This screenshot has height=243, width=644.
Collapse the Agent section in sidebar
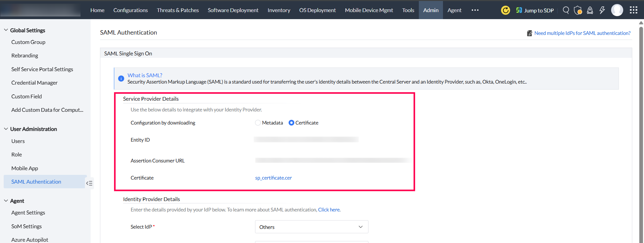6,201
